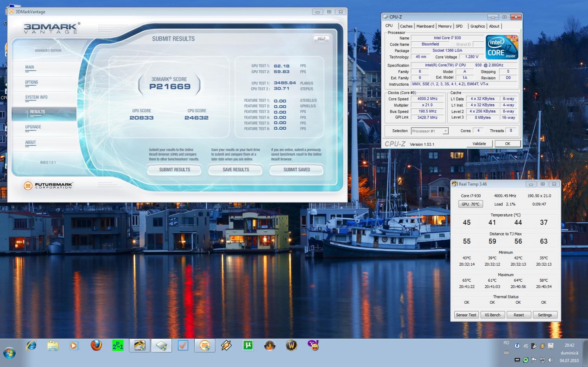Open Windows Explorer folder icon on taskbar
Viewport: 588px width, 367px height.
pos(53,346)
